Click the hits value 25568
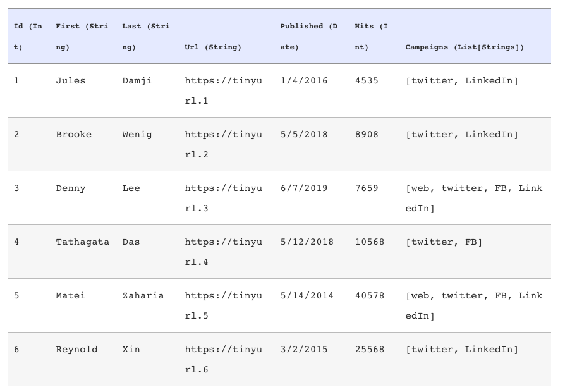Screen dimensions: 565x392 pos(370,350)
